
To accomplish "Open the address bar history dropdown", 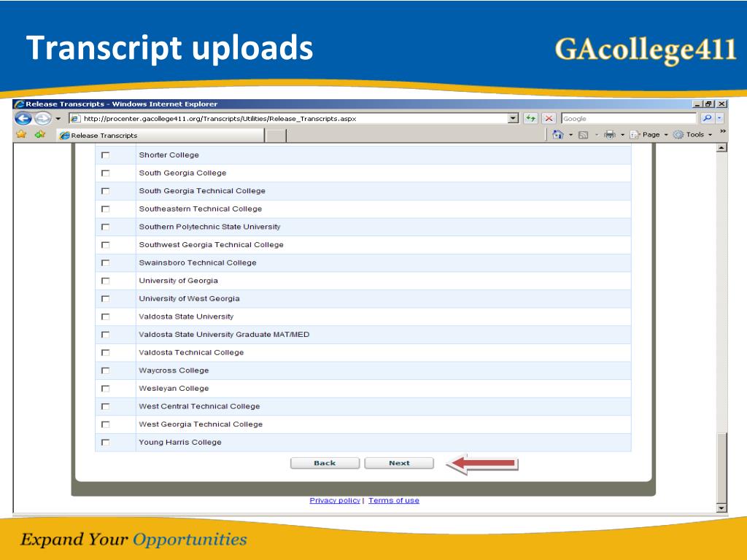I will (513, 119).
